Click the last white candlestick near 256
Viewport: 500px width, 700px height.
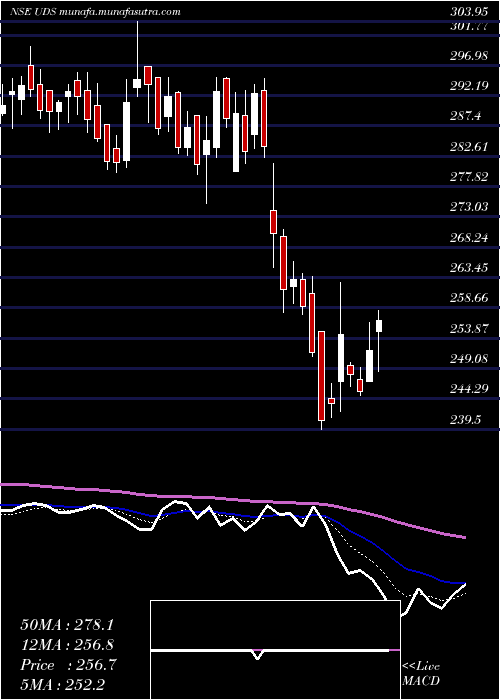click(x=379, y=326)
